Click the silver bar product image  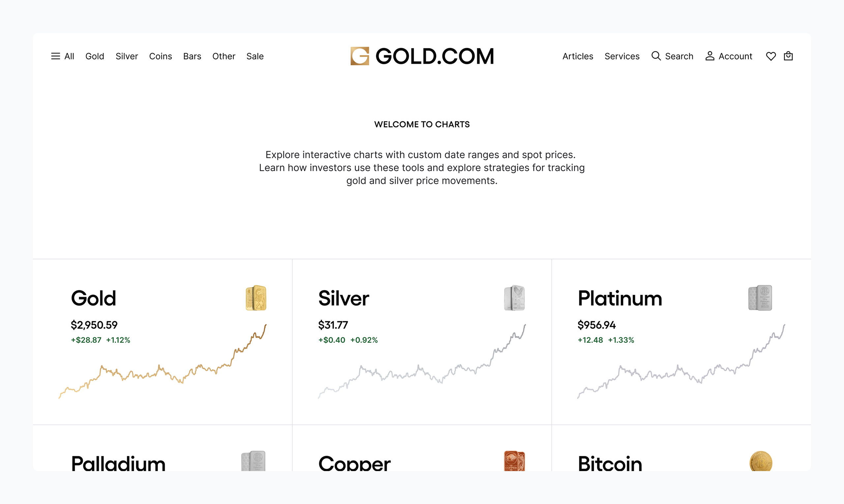click(x=514, y=298)
